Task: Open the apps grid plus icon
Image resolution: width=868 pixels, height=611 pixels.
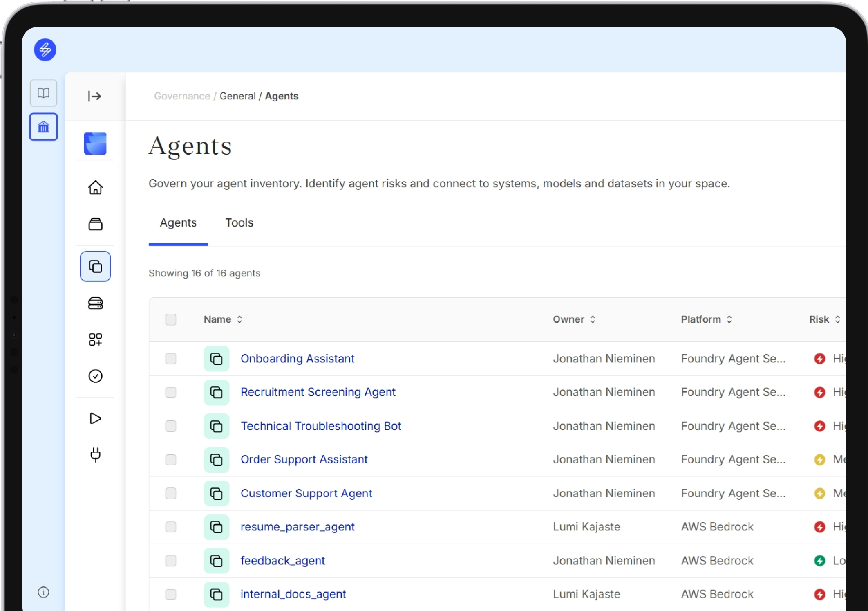Action: tap(96, 339)
